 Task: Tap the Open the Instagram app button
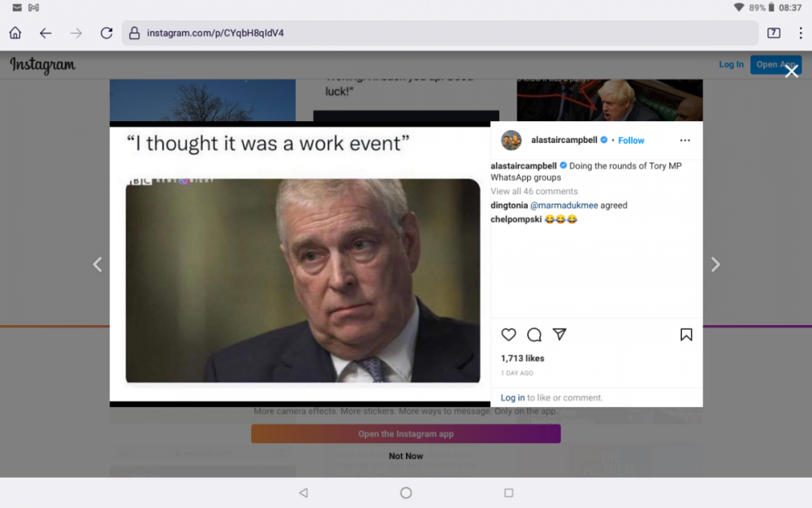coord(405,434)
